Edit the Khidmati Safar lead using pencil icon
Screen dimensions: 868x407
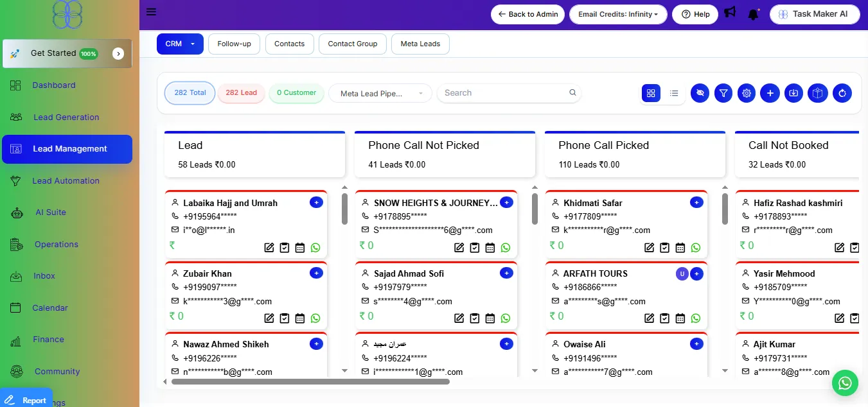649,247
